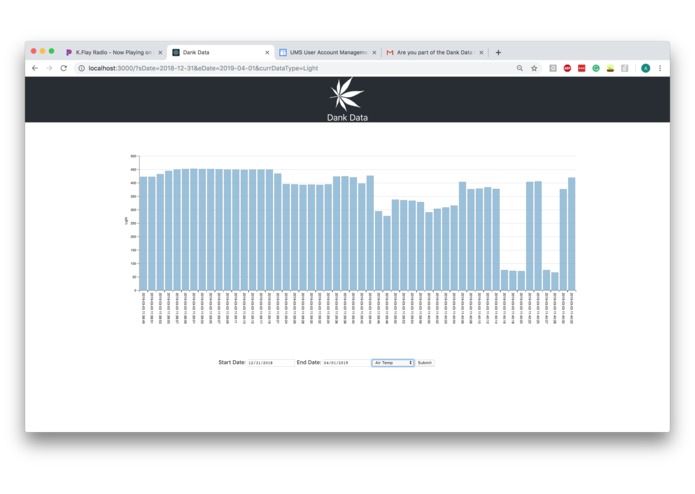Close the Gmail Dank Data tab
Screen dimensions: 695x494
(x=481, y=52)
